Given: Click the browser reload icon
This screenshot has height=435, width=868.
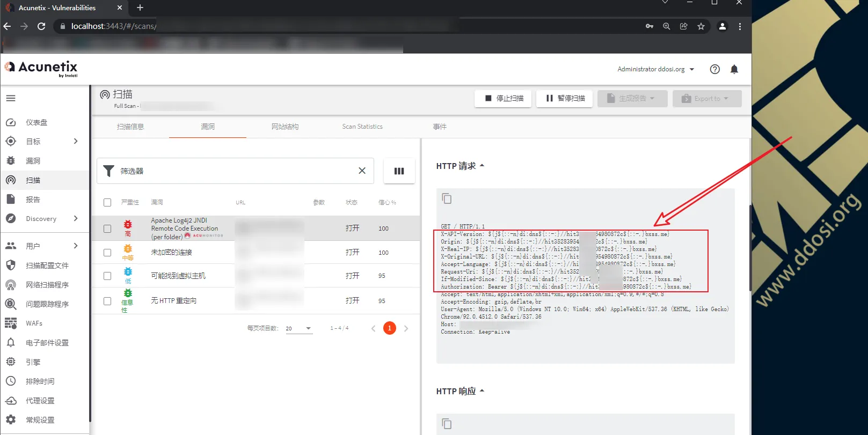Looking at the screenshot, I should click(x=41, y=26).
